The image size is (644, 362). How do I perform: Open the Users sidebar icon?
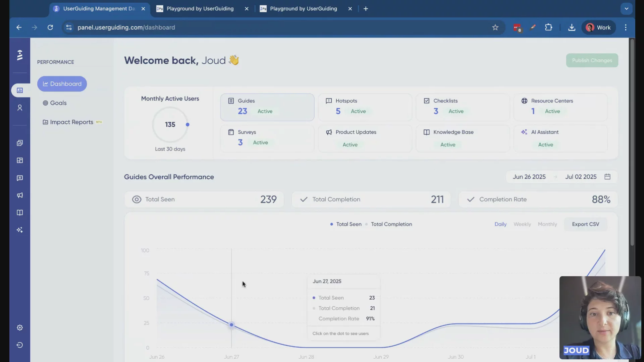20,108
